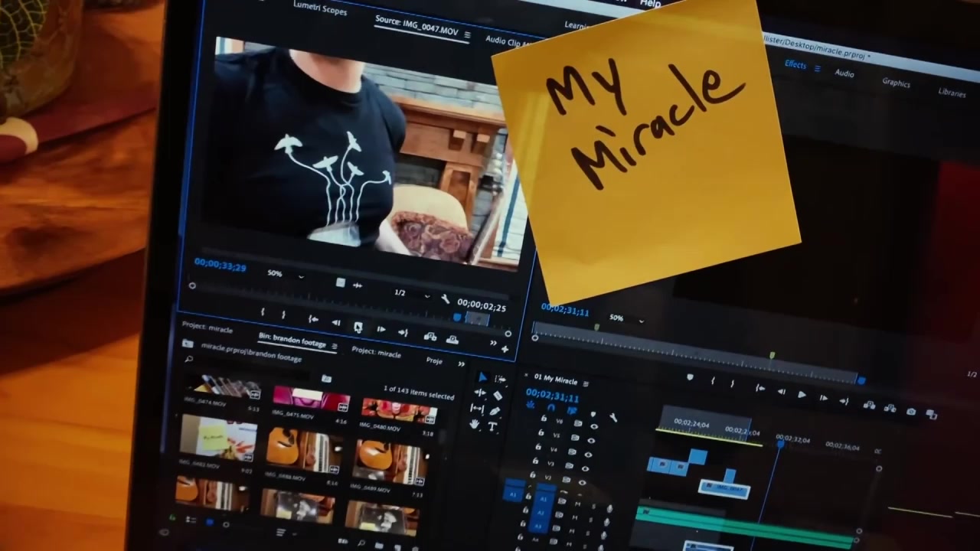
Task: Select the Razor tool
Action: coord(498,396)
